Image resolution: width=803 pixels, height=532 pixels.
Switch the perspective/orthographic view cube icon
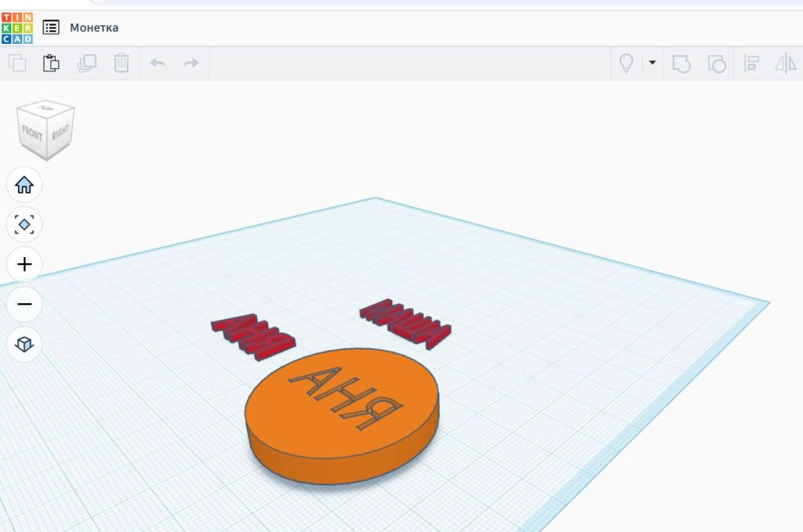tap(24, 344)
